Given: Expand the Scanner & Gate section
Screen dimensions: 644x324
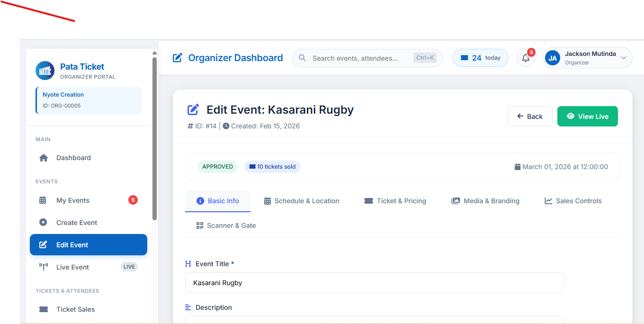Looking at the screenshot, I should point(226,225).
